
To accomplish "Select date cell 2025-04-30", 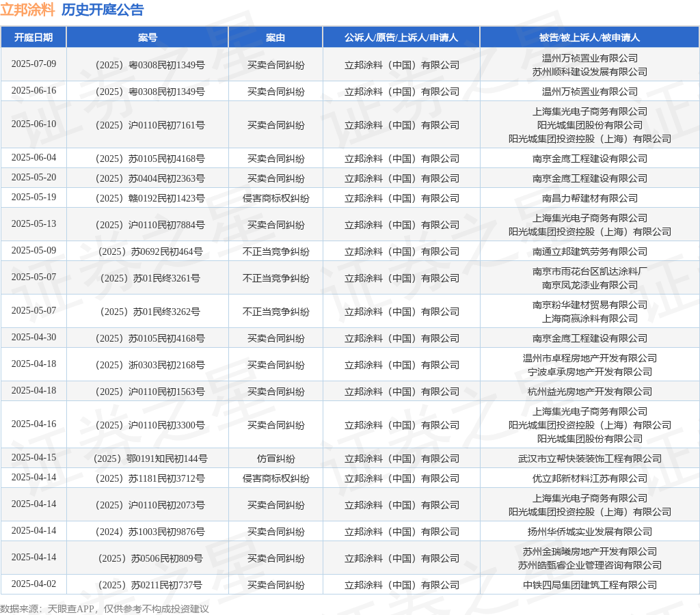I will click(34, 338).
